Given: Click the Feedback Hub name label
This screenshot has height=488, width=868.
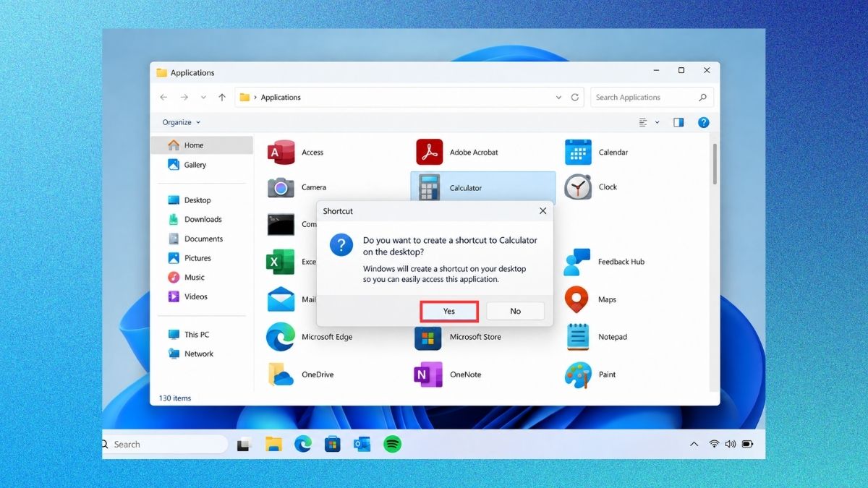Looking at the screenshot, I should [x=621, y=262].
